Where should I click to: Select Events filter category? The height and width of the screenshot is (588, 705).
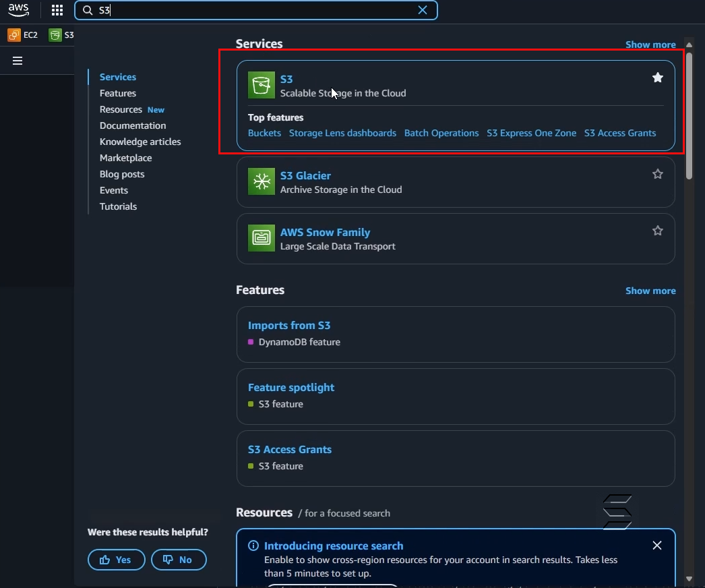(x=114, y=190)
